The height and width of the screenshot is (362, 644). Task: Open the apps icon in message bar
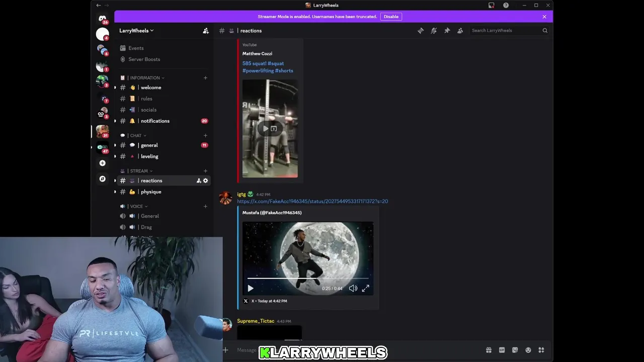(x=541, y=350)
